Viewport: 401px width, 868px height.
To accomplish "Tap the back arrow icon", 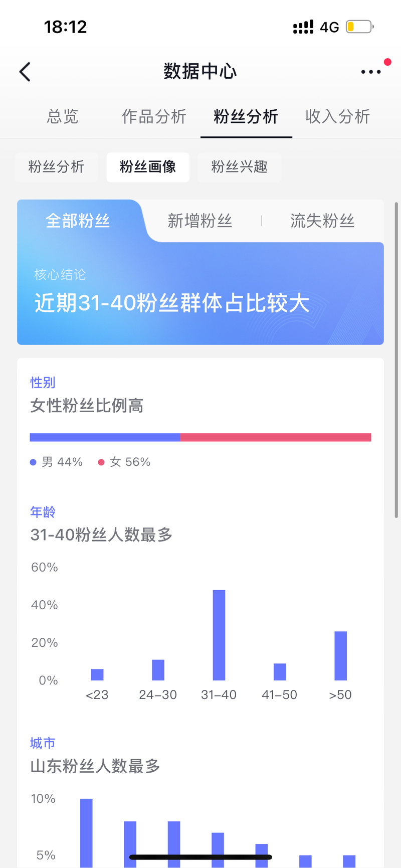I will tap(25, 72).
